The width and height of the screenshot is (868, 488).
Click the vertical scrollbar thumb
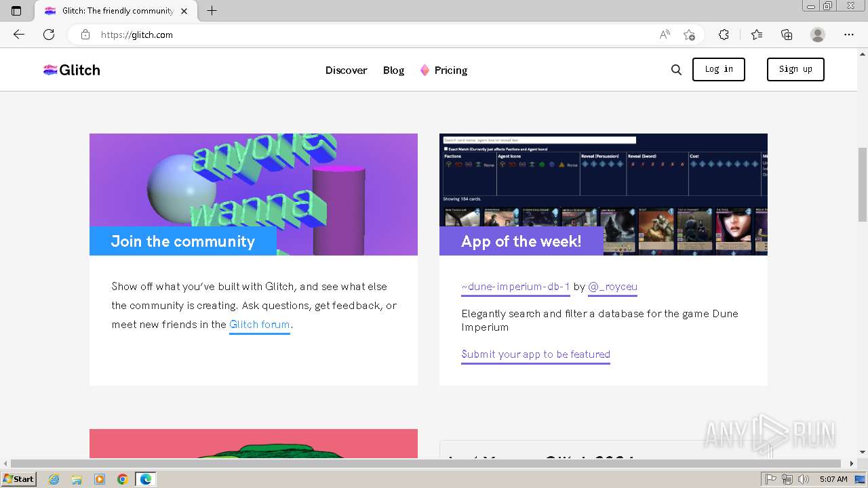coord(863,184)
